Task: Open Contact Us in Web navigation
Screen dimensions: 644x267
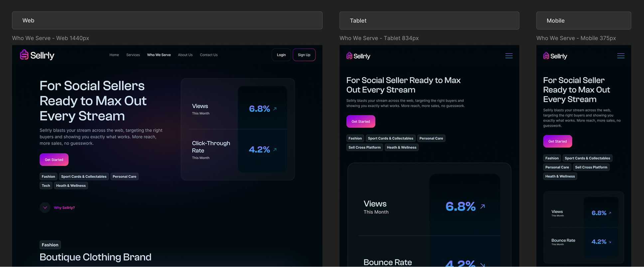Action: tap(209, 55)
